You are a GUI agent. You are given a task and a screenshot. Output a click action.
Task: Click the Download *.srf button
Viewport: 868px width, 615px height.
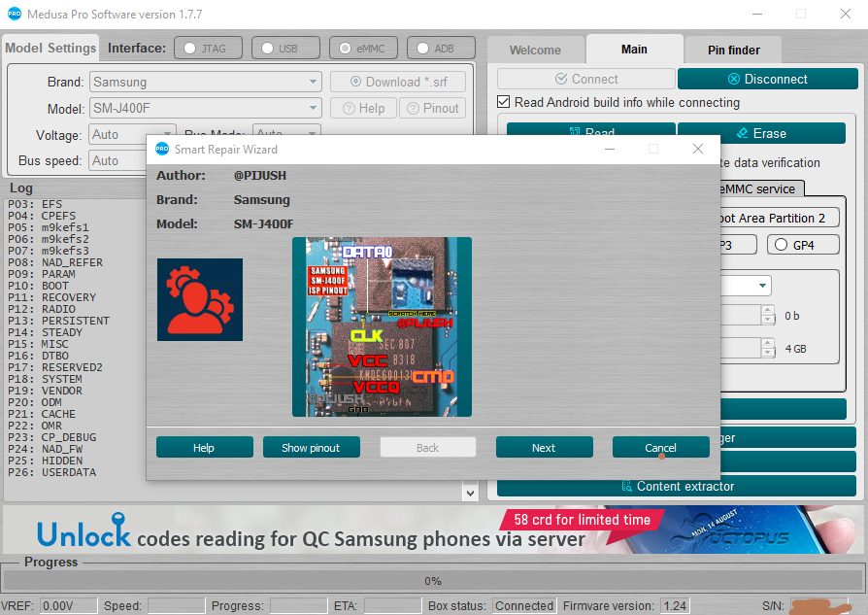[398, 82]
